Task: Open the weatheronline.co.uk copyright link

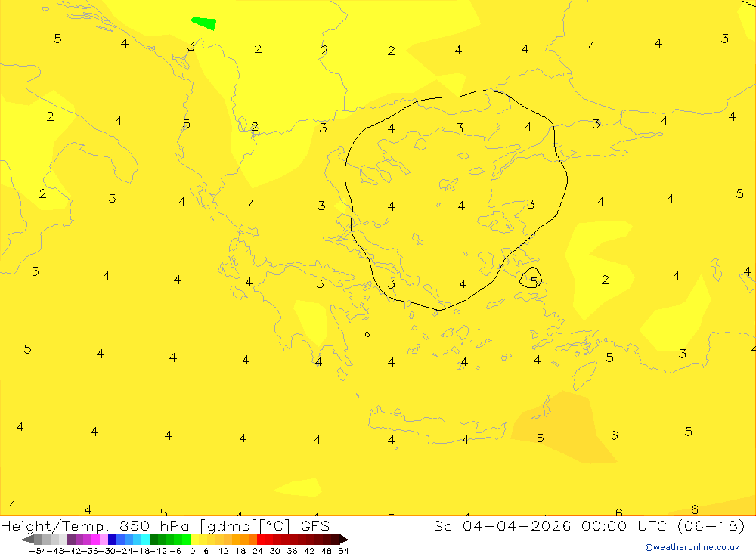Action: point(692,547)
